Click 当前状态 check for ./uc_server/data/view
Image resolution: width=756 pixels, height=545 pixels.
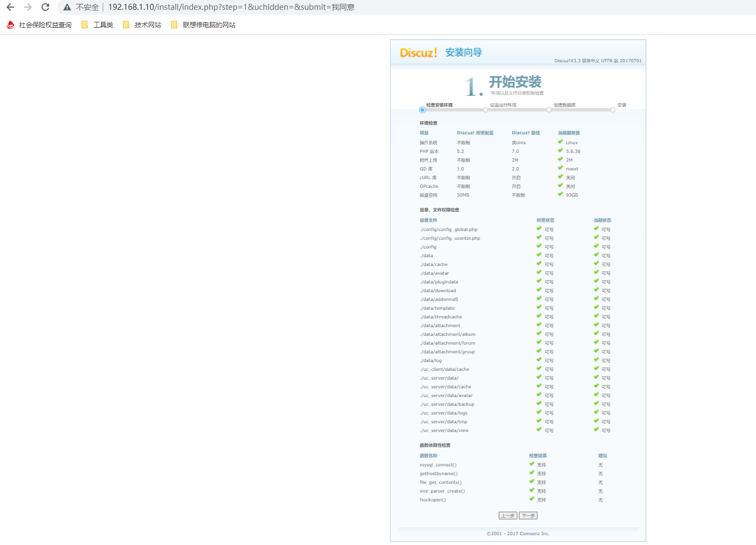(596, 429)
